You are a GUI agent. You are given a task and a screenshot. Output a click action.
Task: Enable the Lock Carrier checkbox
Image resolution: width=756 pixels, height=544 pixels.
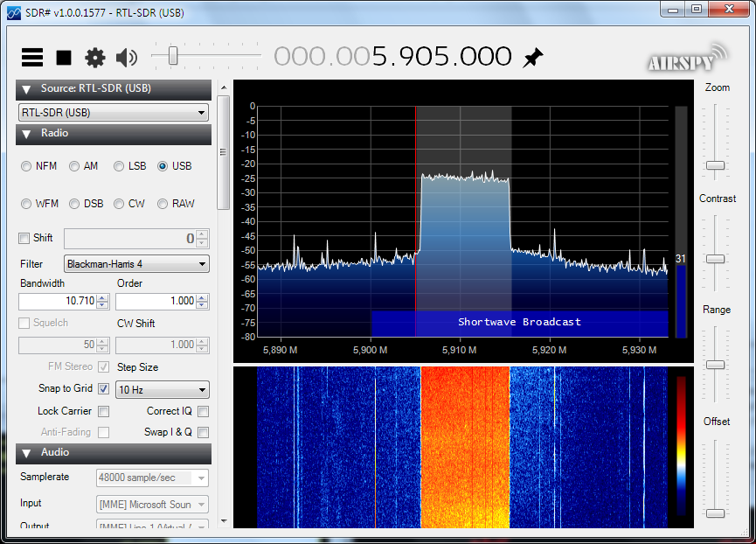(104, 411)
